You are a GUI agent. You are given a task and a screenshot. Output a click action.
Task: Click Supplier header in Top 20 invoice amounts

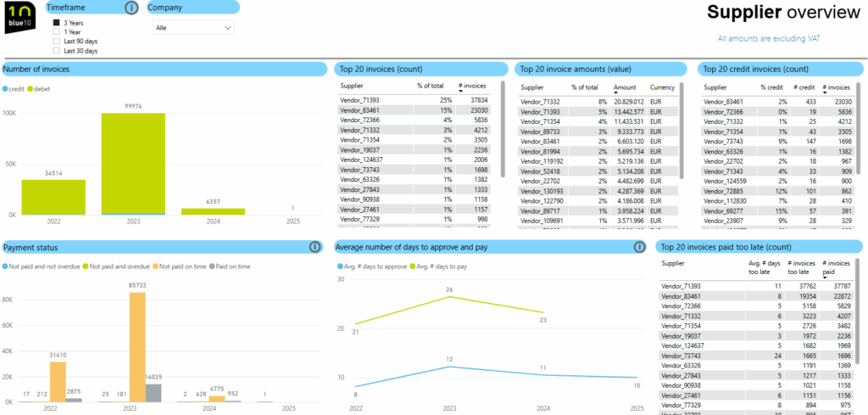point(531,87)
